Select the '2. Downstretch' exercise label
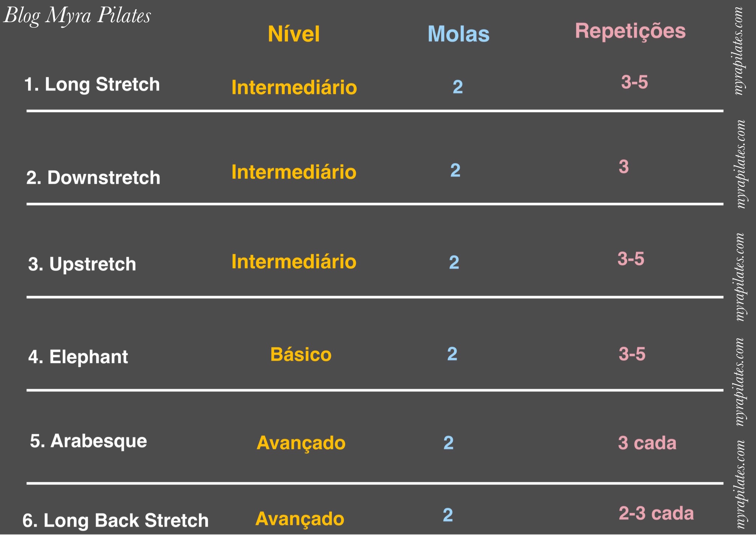Viewport: 756px width, 535px height. (93, 178)
